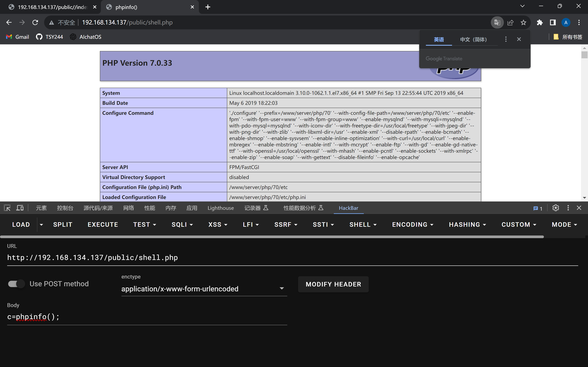Switch to the Lighthouse DevTools tab
Viewport: 588px width, 367px height.
point(220,208)
